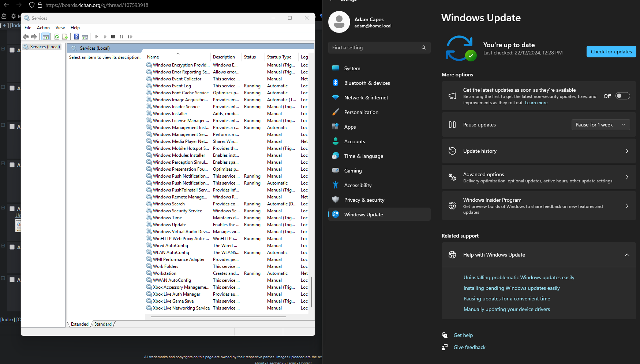Image resolution: width=640 pixels, height=364 pixels.
Task: Click the Check for updates button
Action: (x=611, y=52)
